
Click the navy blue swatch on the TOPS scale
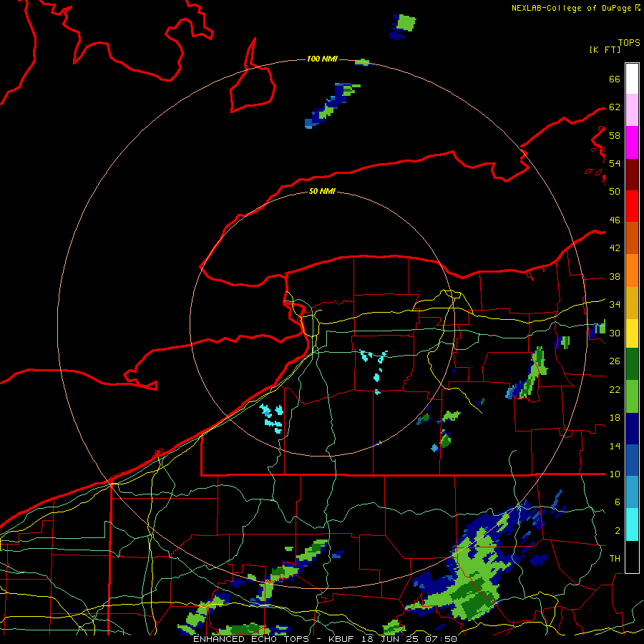tap(632, 429)
